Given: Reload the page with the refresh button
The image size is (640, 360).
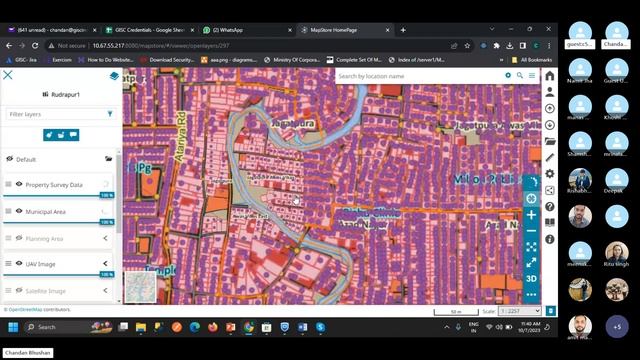Looking at the screenshot, I should point(35,46).
